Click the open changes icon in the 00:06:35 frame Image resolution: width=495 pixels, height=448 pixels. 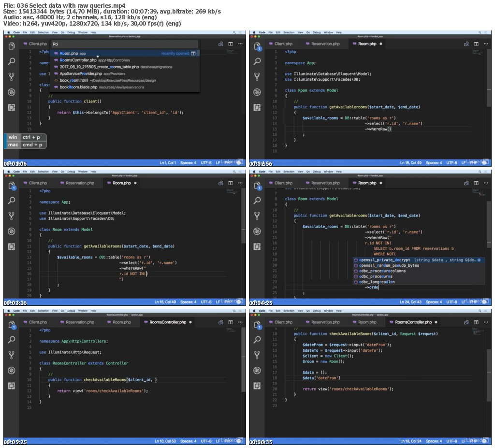[466, 322]
